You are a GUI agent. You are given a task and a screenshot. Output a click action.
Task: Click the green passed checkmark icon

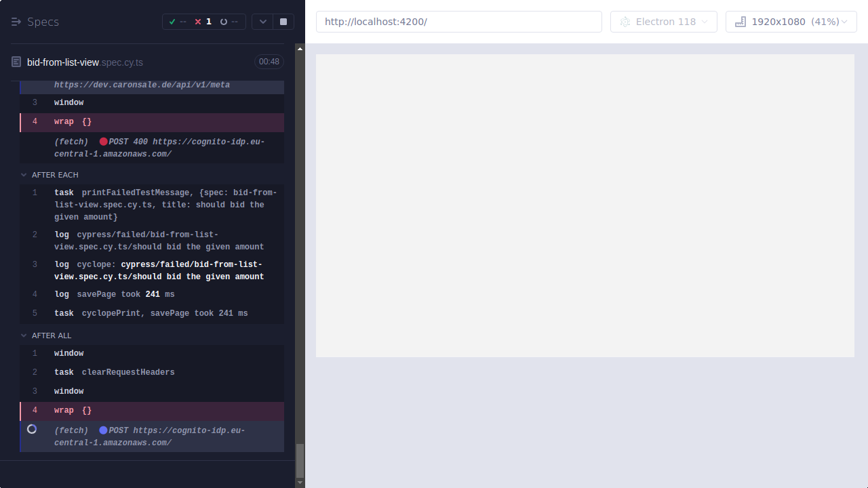[172, 21]
